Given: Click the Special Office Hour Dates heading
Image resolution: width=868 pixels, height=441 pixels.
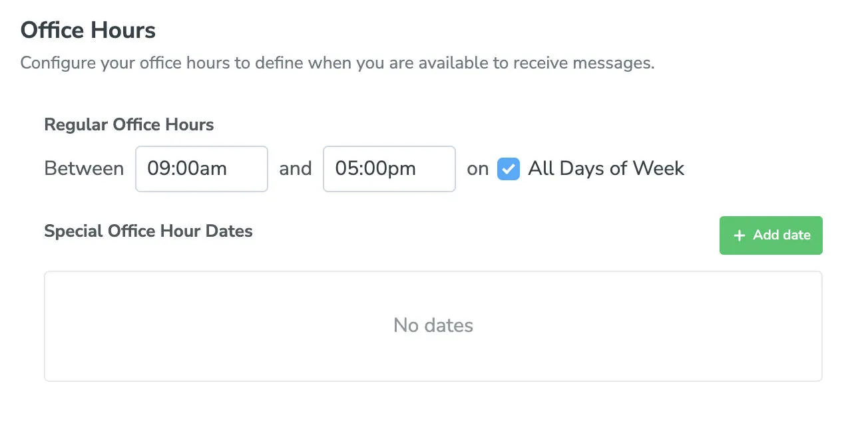Looking at the screenshot, I should click(148, 231).
